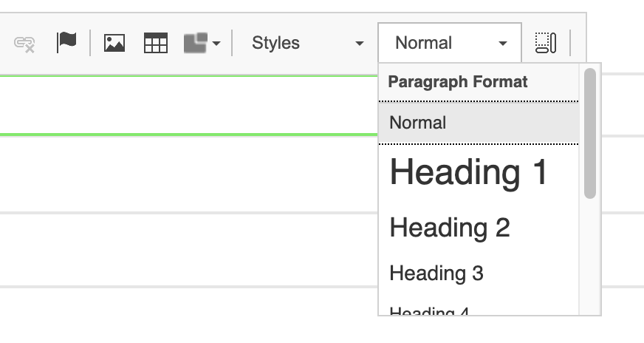Screen dimensions: 644x343
Task: Apply Heading 1 paragraph format
Action: [469, 172]
